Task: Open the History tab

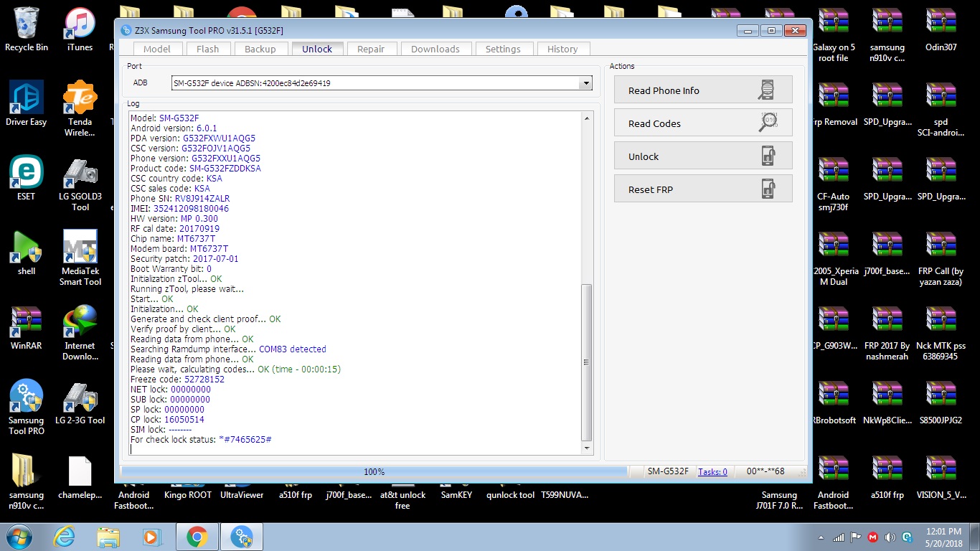Action: (x=562, y=49)
